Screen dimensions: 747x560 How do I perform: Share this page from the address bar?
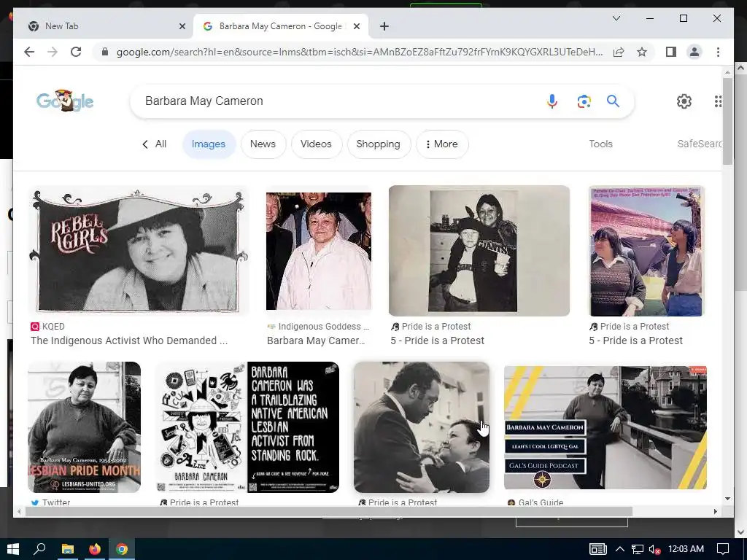[619, 52]
